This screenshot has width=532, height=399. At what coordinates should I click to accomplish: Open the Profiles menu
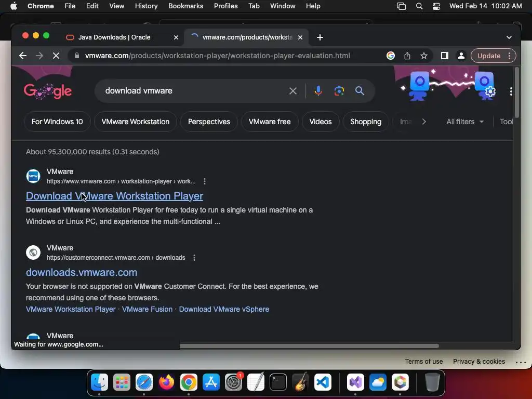pyautogui.click(x=225, y=6)
